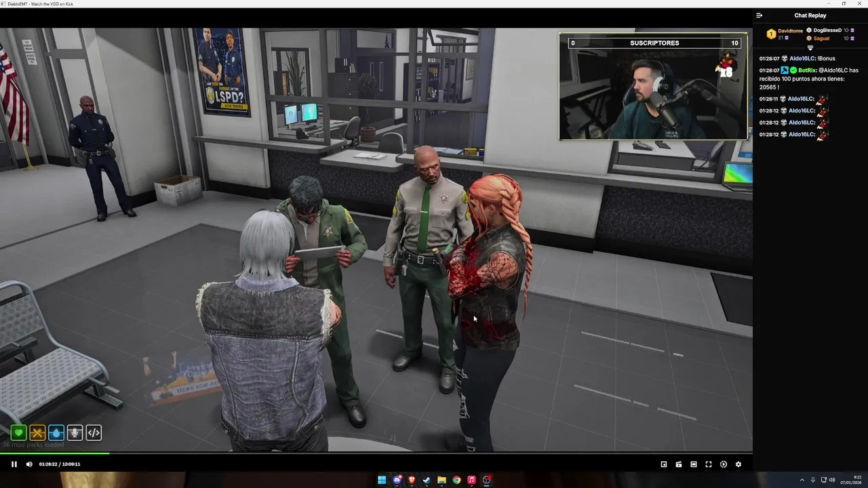The image size is (868, 488).
Task: Click the 01:28:11 chat timestamp
Action: [769, 99]
